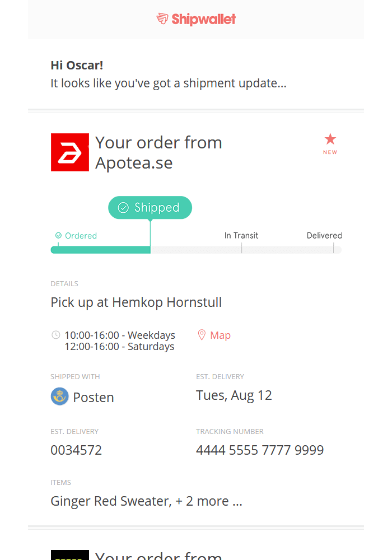The width and height of the screenshot is (392, 560).
Task: Click 'Pick up at Hemkop Hornstull' link
Action: coord(136,302)
